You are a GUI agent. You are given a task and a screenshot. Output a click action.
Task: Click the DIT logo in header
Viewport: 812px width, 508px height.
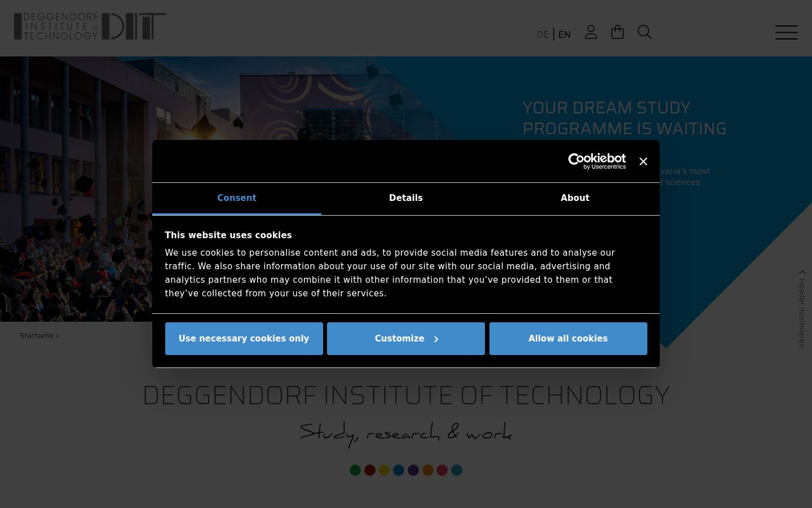[x=90, y=27]
